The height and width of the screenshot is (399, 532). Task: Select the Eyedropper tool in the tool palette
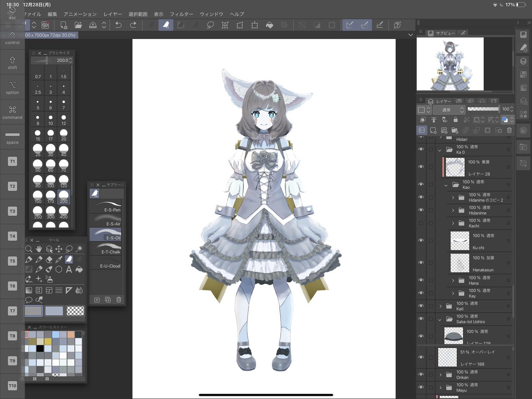(x=59, y=259)
